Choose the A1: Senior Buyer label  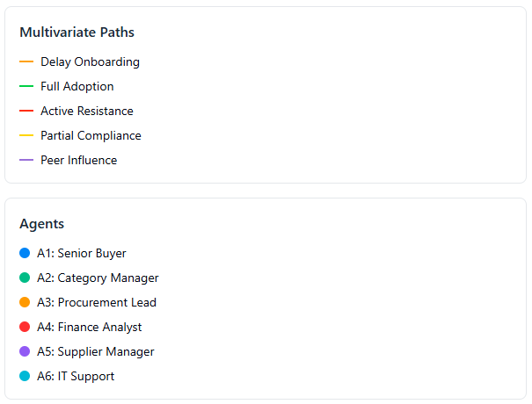click(x=82, y=253)
